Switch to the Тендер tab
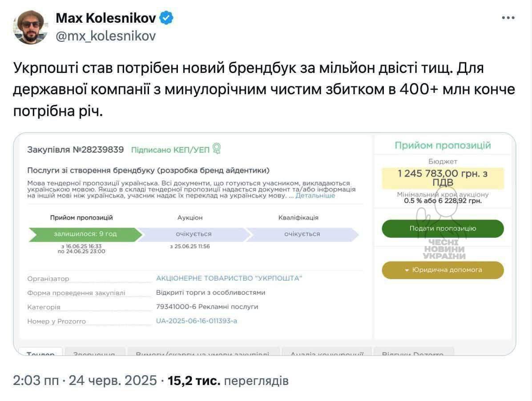The width and height of the screenshot is (532, 401). pyautogui.click(x=40, y=353)
